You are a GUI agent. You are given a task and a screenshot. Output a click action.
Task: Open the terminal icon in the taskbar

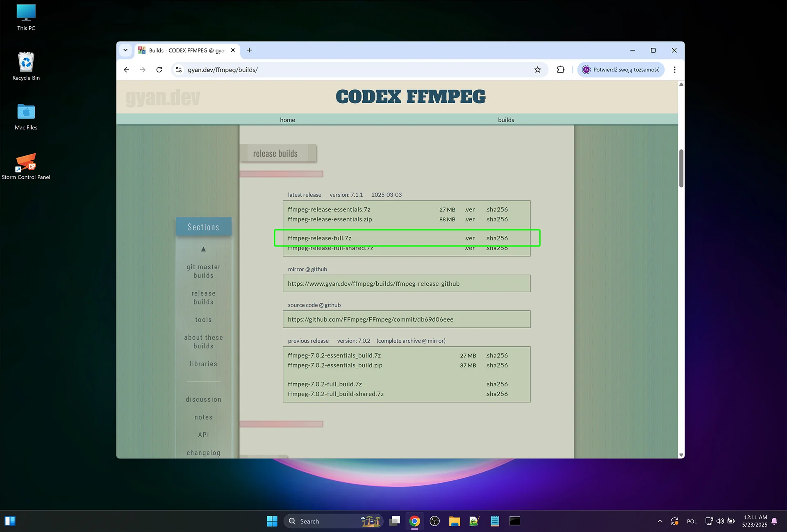tap(515, 521)
